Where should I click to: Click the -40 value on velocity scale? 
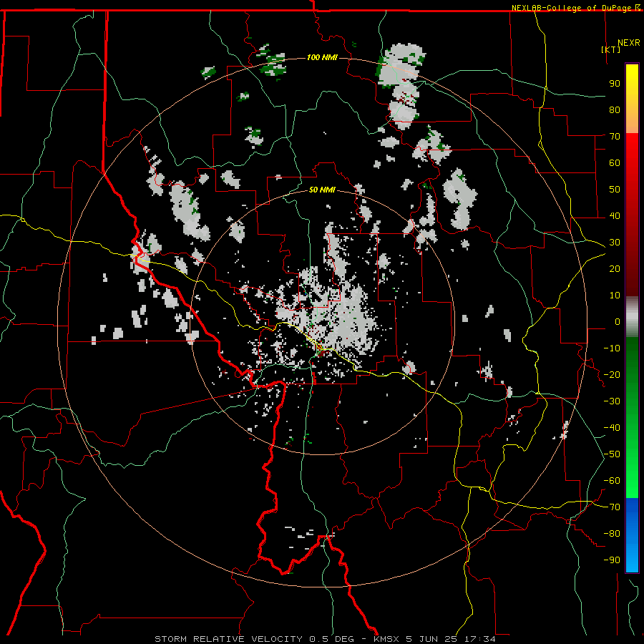click(612, 428)
